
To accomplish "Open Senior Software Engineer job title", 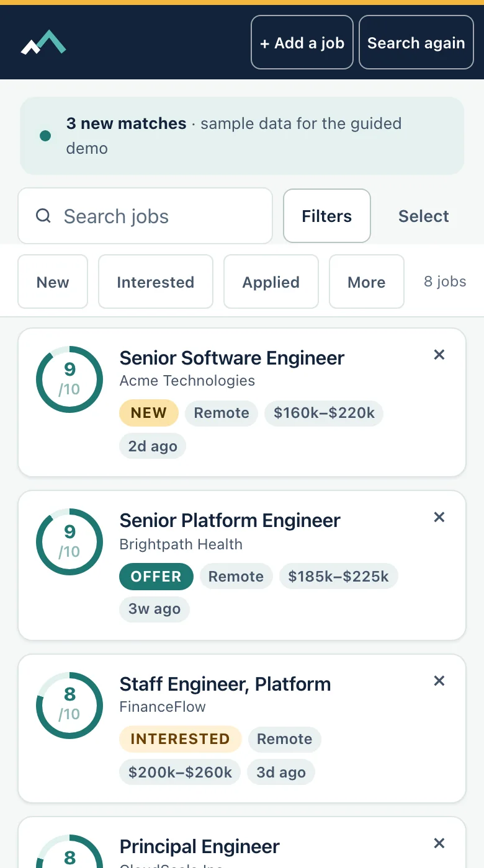I will coord(231,358).
